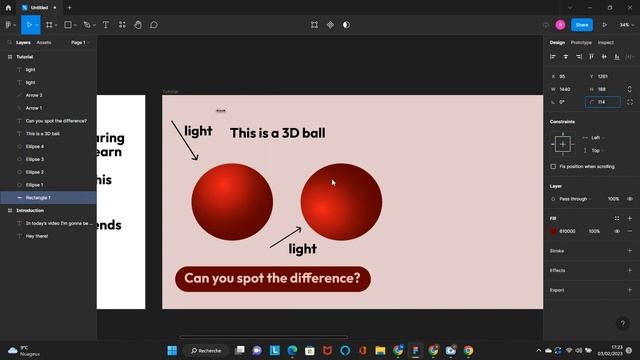Image resolution: width=640 pixels, height=360 pixels.
Task: Remove the fill with minus button
Action: pyautogui.click(x=630, y=231)
